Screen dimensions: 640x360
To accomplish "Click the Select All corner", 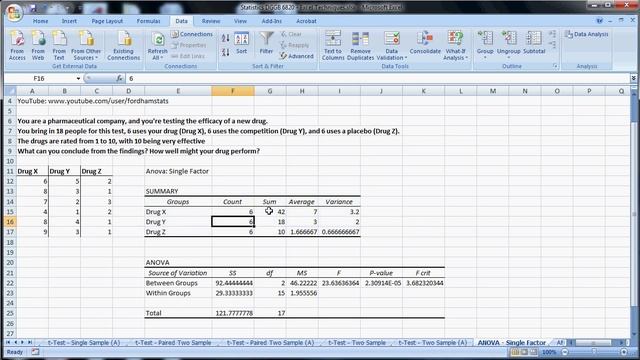I will [x=10, y=91].
